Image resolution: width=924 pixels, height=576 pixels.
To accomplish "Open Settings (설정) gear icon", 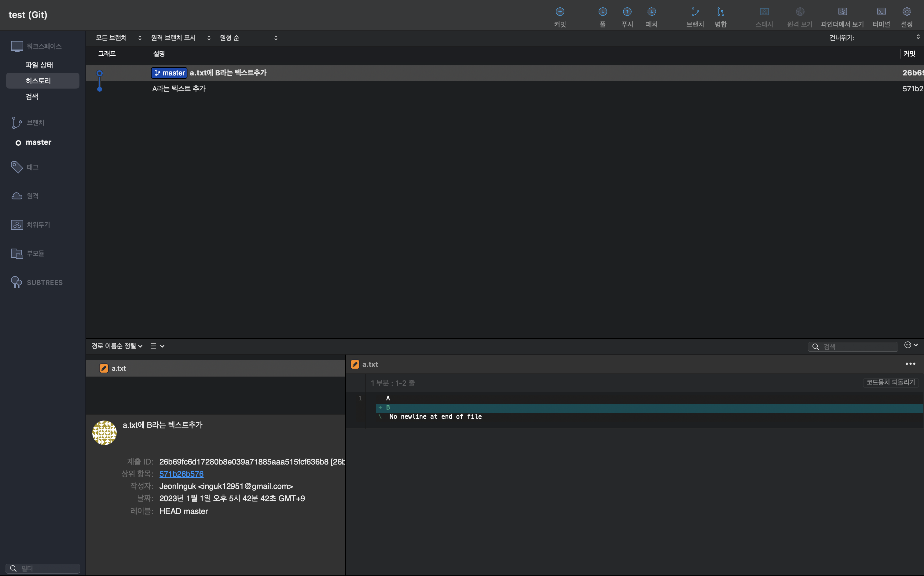I will click(x=907, y=12).
